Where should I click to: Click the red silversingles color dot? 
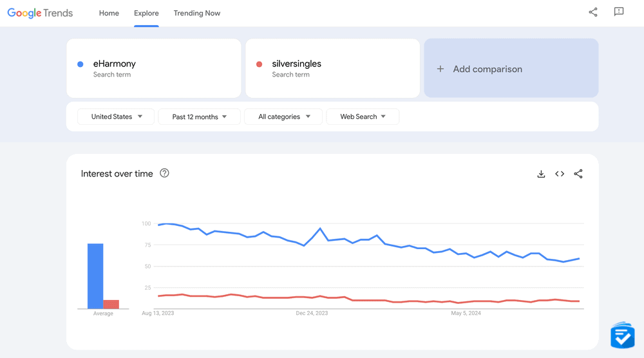259,64
